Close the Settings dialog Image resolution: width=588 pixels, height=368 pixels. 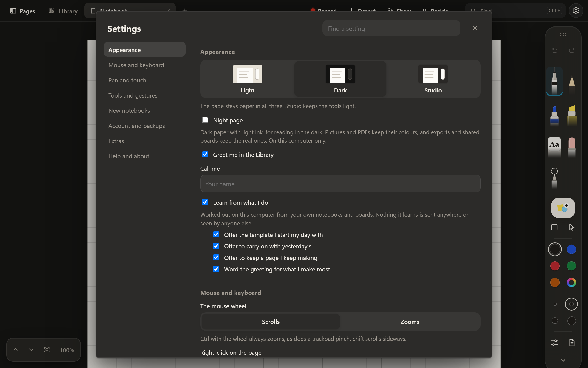point(475,28)
